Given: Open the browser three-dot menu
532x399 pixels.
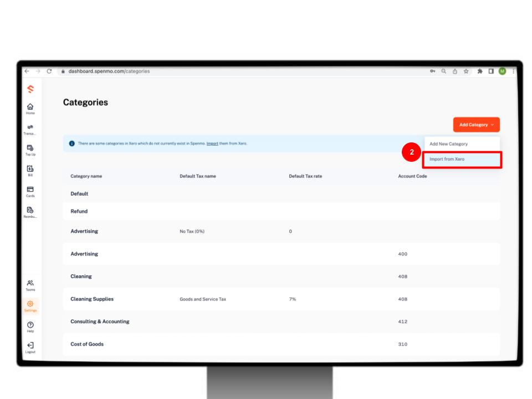Looking at the screenshot, I should [x=513, y=71].
